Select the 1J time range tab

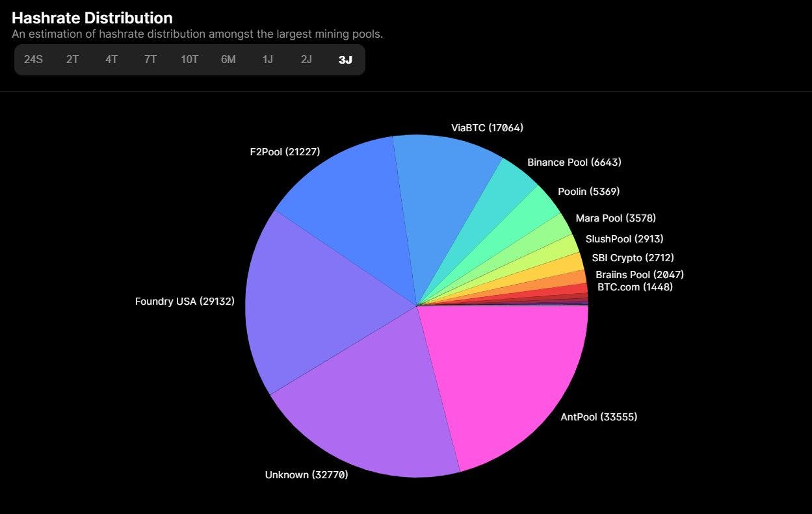point(267,60)
